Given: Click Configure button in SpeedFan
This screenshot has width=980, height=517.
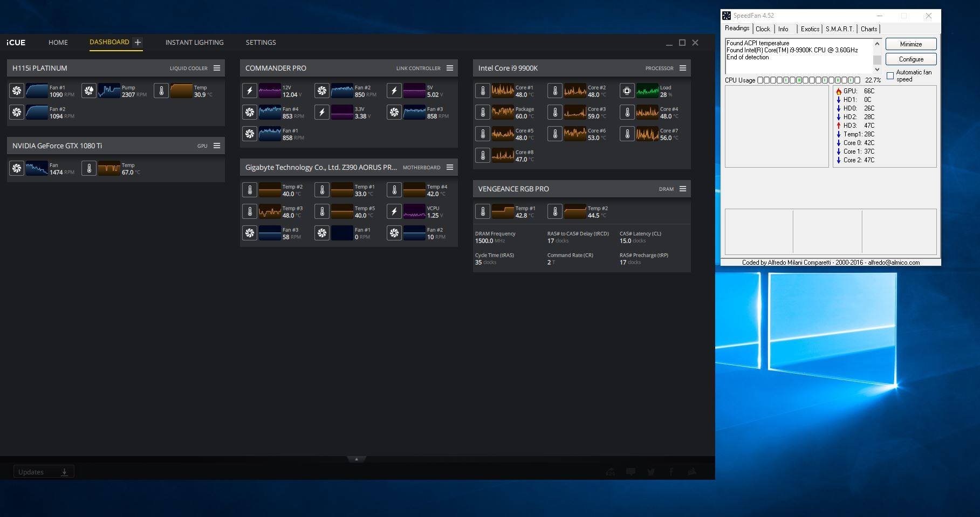Looking at the screenshot, I should 911,59.
